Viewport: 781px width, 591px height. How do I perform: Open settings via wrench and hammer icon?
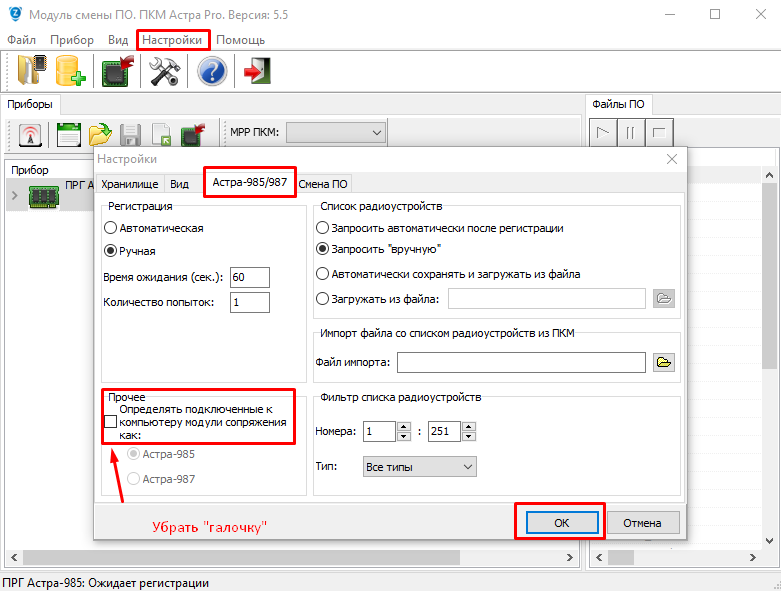point(163,71)
